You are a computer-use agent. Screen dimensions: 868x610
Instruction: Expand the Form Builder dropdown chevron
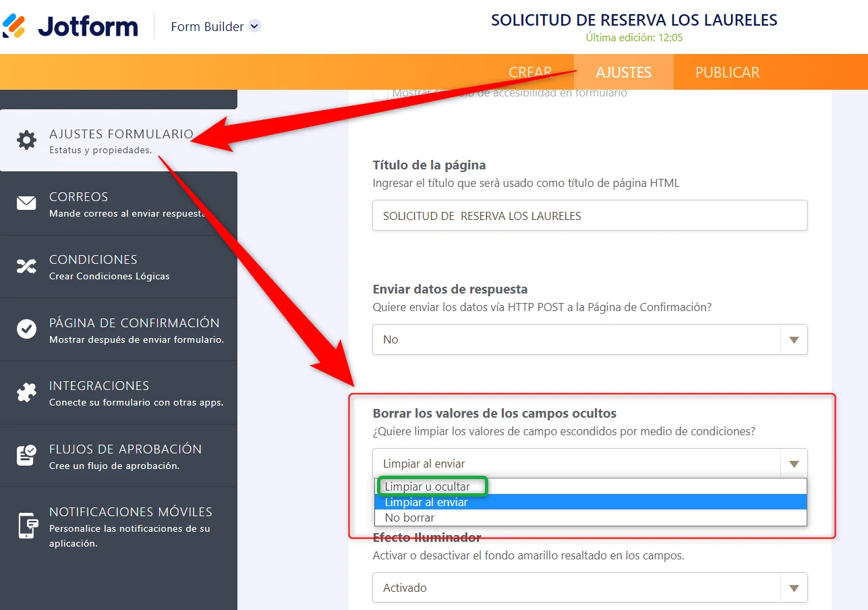pyautogui.click(x=254, y=26)
